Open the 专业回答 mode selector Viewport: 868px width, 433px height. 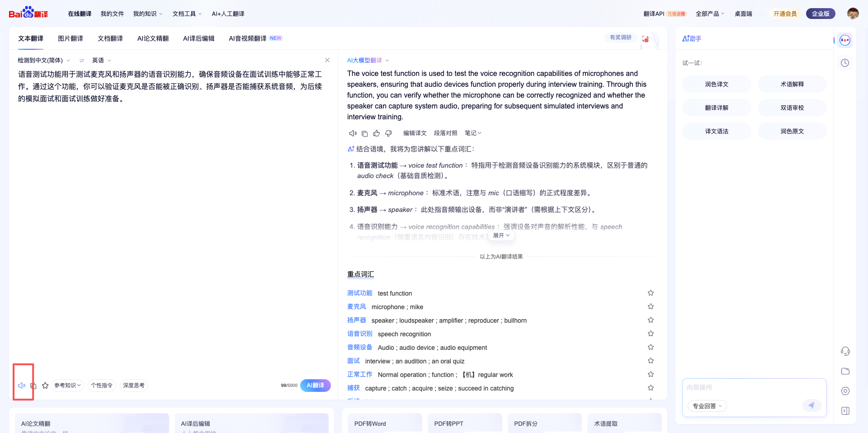click(707, 405)
